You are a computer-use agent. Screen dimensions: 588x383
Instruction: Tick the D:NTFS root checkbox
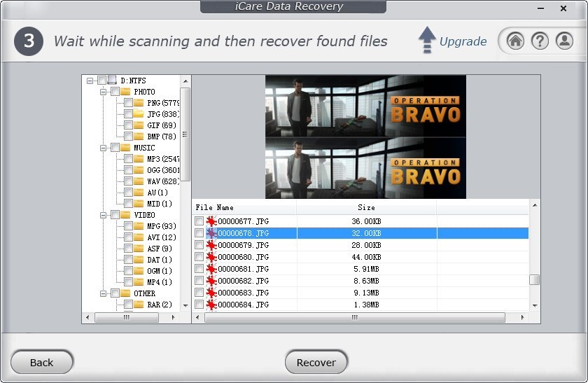[x=101, y=81]
